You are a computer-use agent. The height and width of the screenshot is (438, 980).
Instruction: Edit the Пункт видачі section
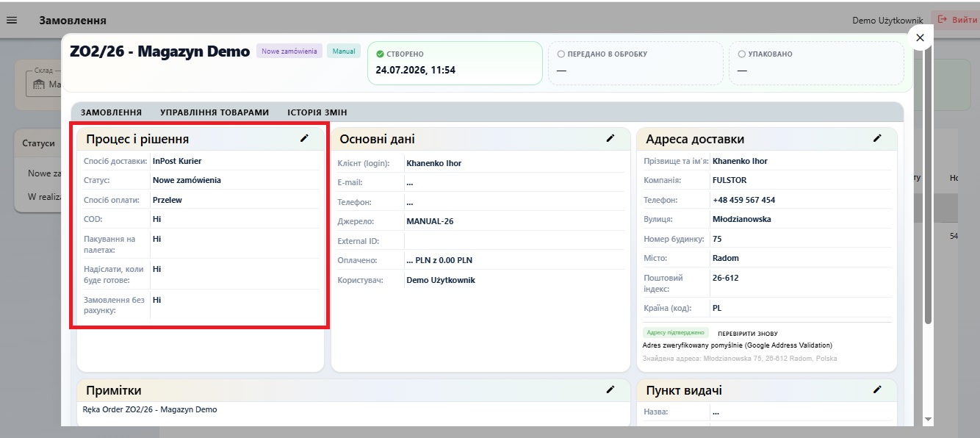(x=876, y=389)
